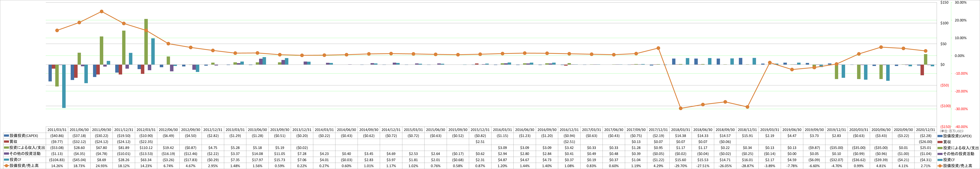Click the ratio value 14.26%
Viewport: 980px width, 169px height.
[x=57, y=166]
